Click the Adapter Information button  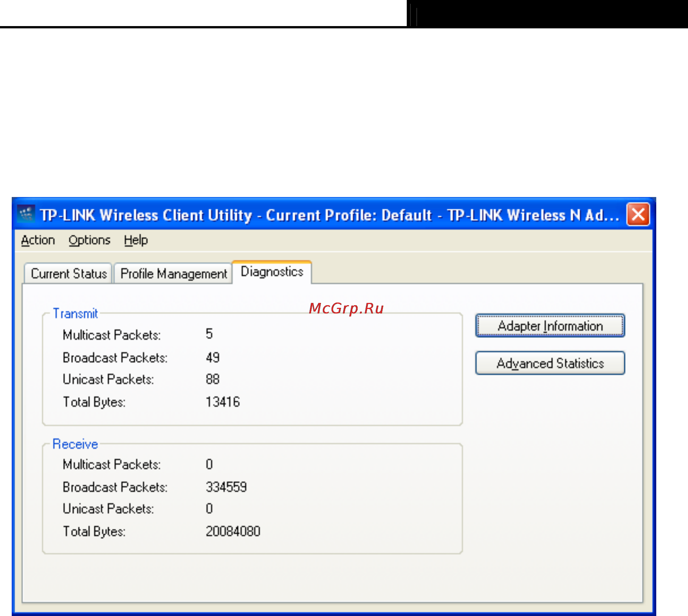pyautogui.click(x=550, y=326)
